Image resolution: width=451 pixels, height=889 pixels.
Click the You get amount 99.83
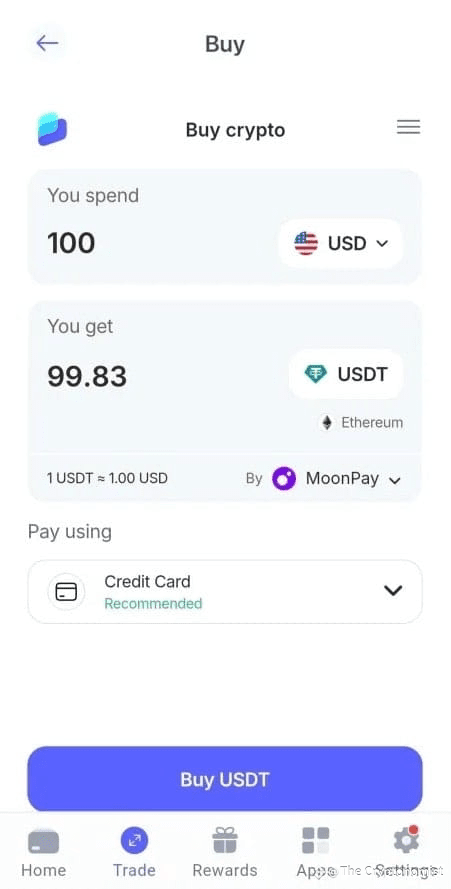87,376
